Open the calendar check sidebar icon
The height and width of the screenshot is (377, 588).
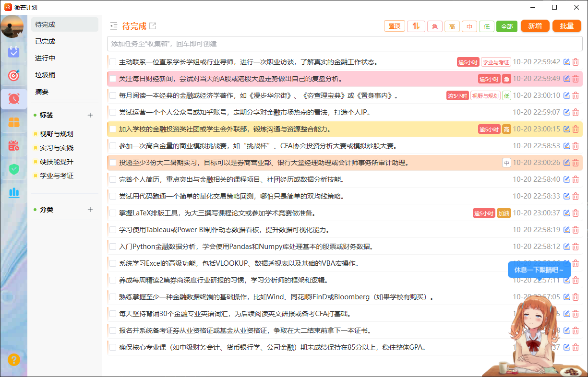(x=13, y=51)
